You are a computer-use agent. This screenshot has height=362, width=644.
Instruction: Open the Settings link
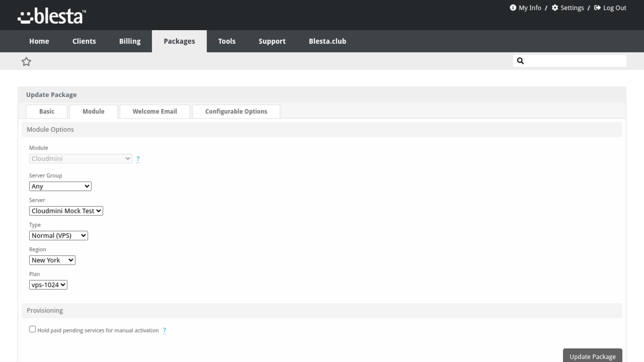[572, 8]
